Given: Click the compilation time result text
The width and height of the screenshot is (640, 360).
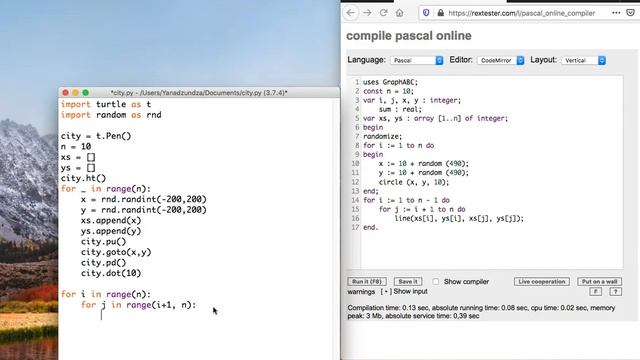Looking at the screenshot, I should (x=481, y=312).
